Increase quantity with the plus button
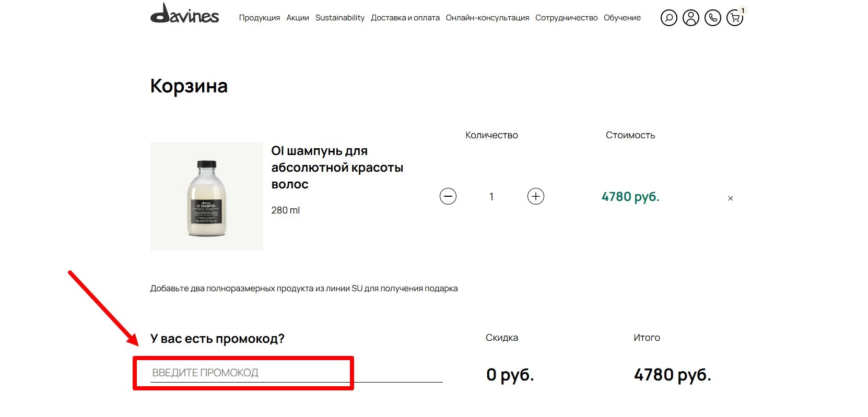The image size is (868, 417). (x=535, y=196)
